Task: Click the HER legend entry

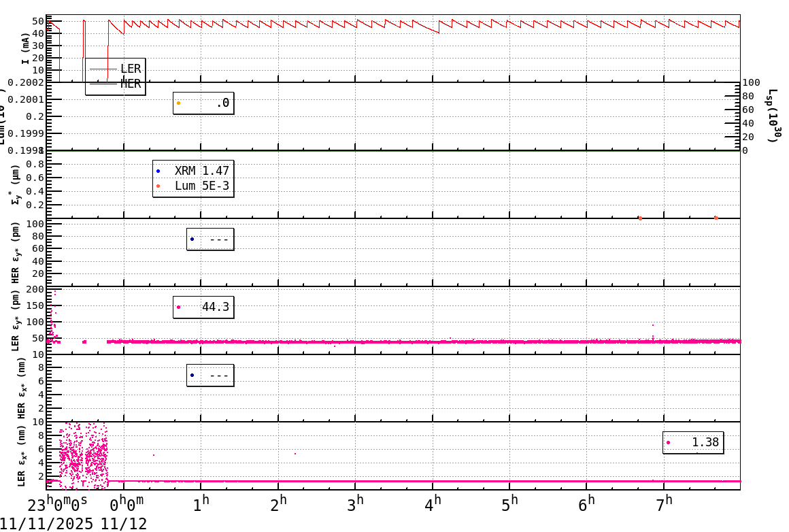Action: pos(115,84)
